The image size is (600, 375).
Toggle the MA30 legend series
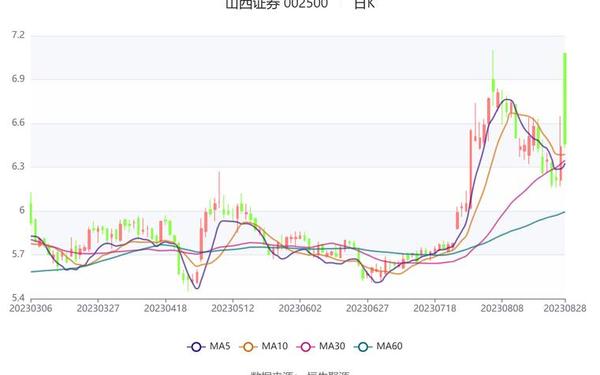pyautogui.click(x=321, y=346)
